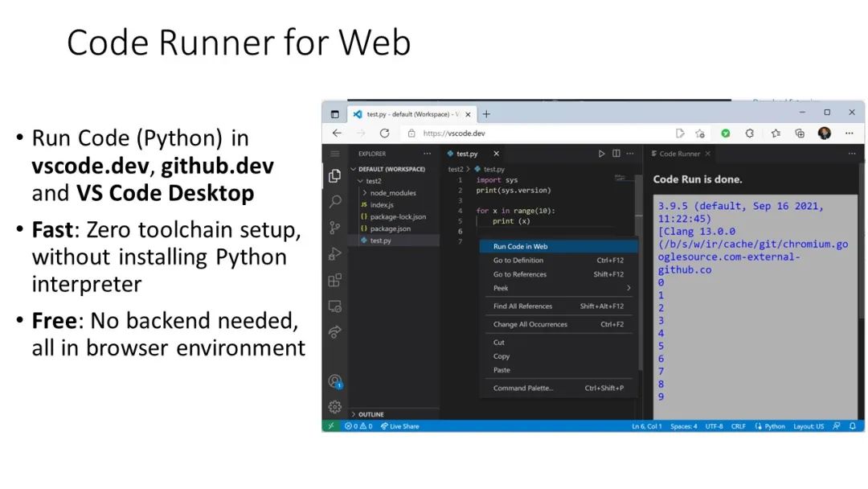Close the test.py editor tab
This screenshot has height=489, width=868.
pos(496,154)
